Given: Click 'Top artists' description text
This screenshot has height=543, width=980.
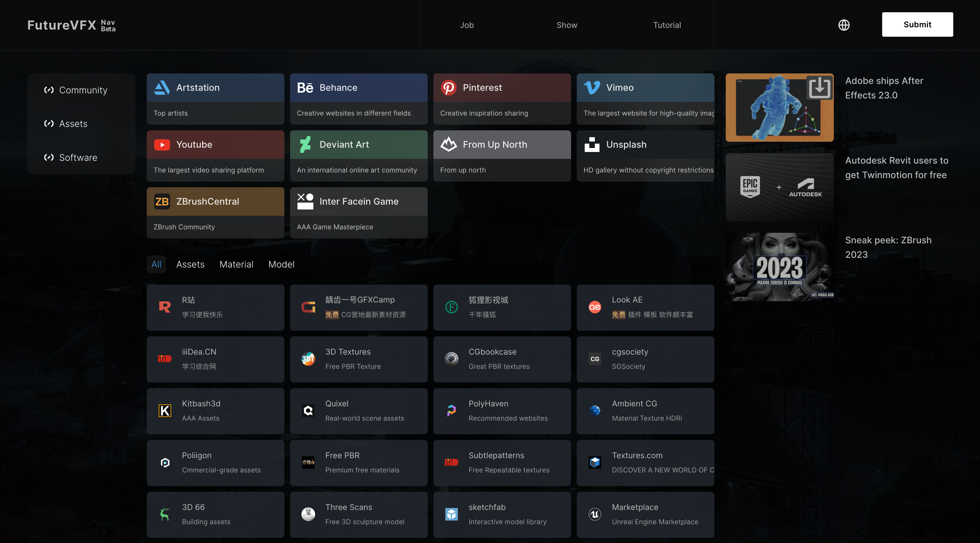Looking at the screenshot, I should (170, 113).
